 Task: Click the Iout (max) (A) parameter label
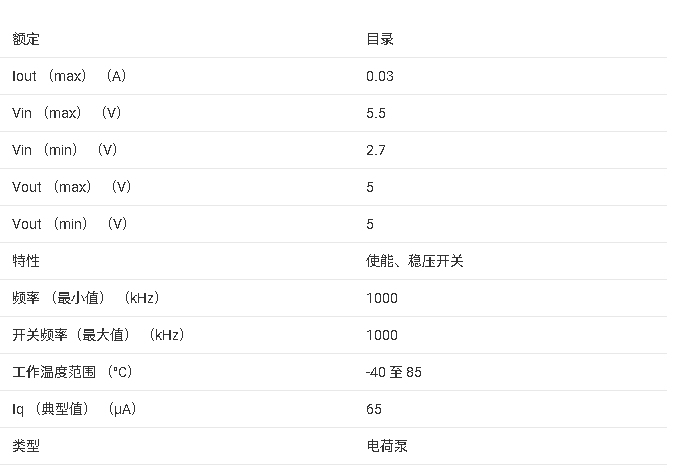tap(69, 76)
